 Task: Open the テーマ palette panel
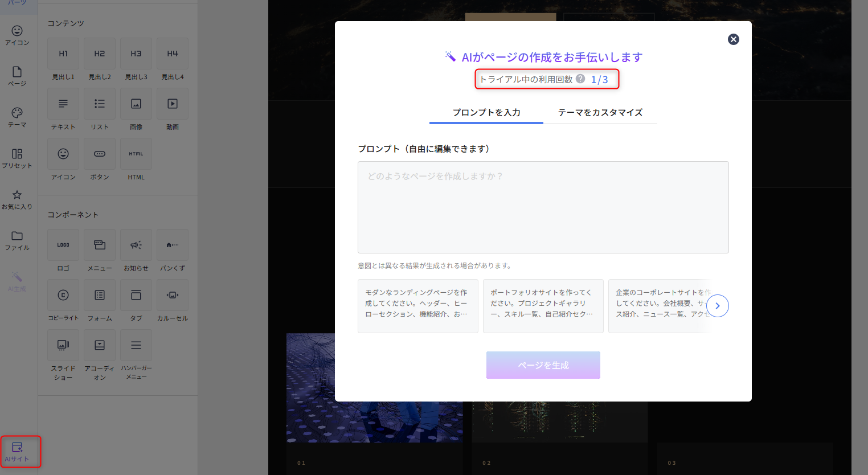click(x=17, y=117)
